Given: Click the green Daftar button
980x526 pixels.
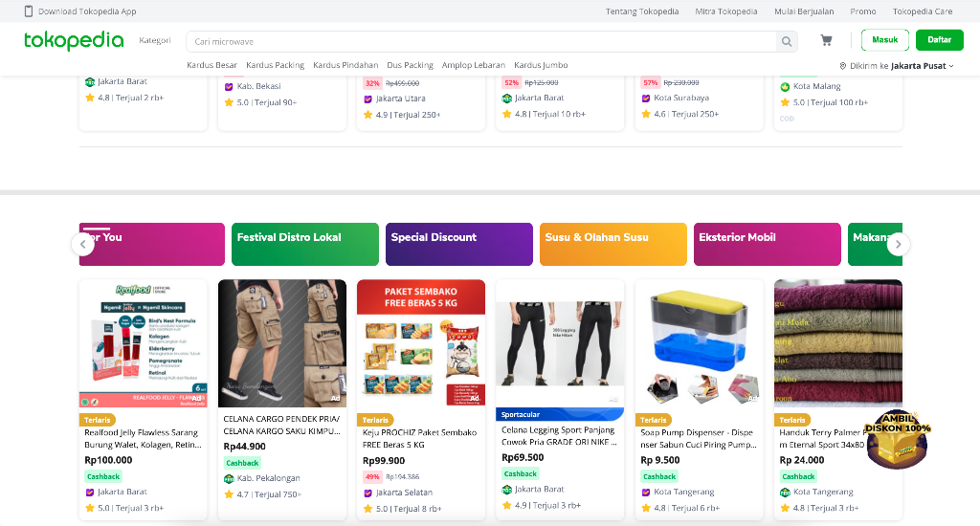Looking at the screenshot, I should coord(940,40).
